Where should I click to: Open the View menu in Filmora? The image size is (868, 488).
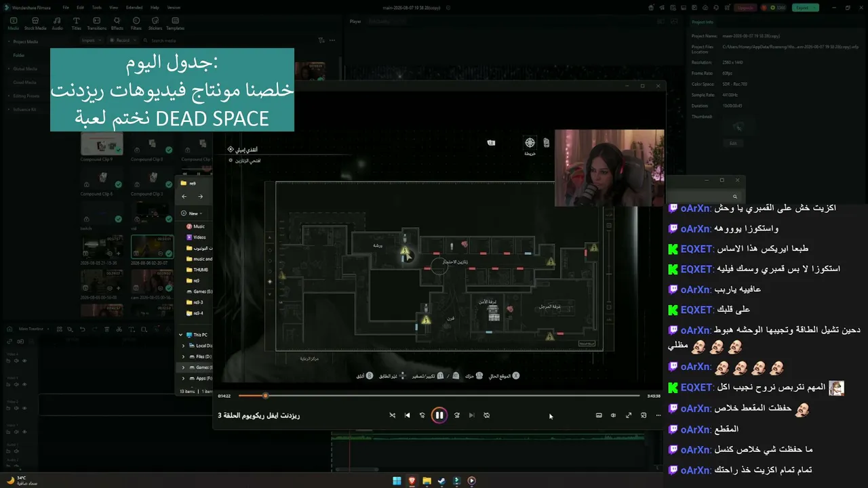click(113, 7)
